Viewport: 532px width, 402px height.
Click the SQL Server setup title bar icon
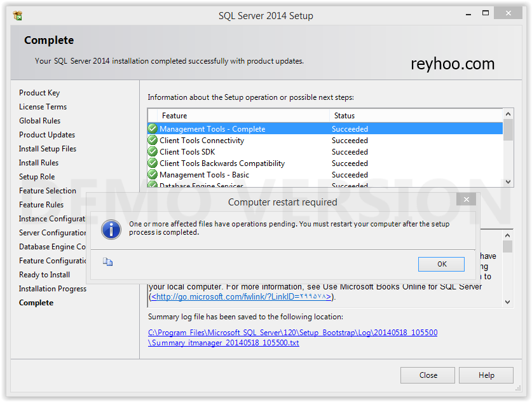pyautogui.click(x=17, y=16)
